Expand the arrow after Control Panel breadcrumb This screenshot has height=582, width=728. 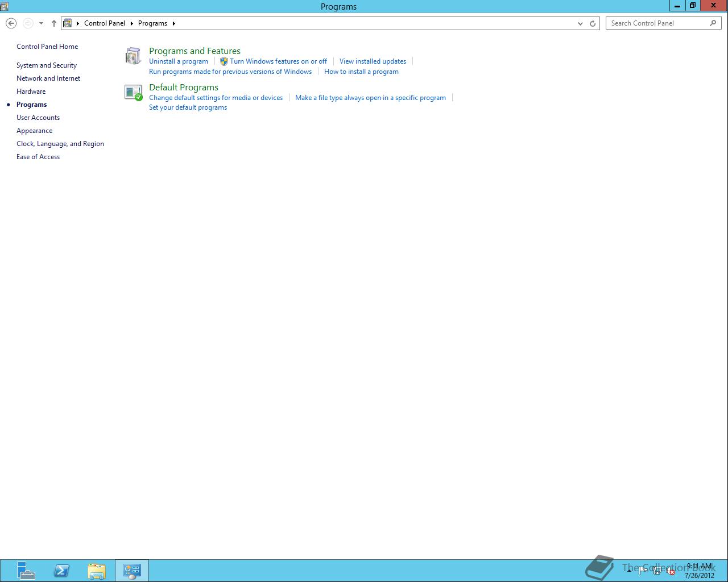132,23
